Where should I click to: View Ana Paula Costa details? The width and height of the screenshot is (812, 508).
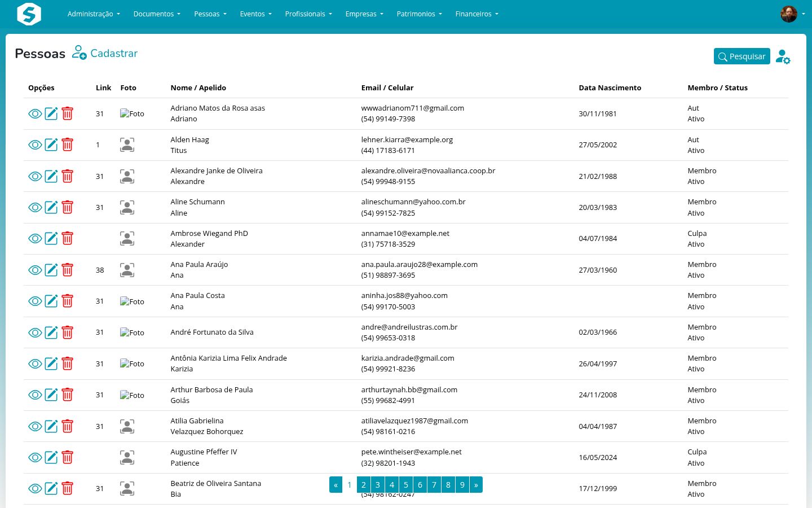point(35,301)
